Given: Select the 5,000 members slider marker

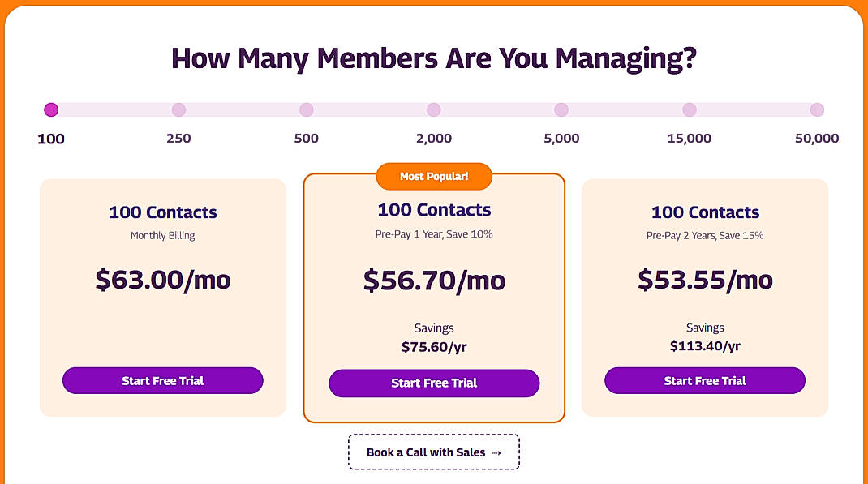Looking at the screenshot, I should (x=561, y=109).
